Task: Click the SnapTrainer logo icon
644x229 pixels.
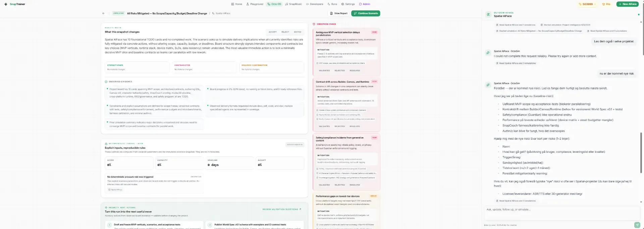Action: click(6, 4)
